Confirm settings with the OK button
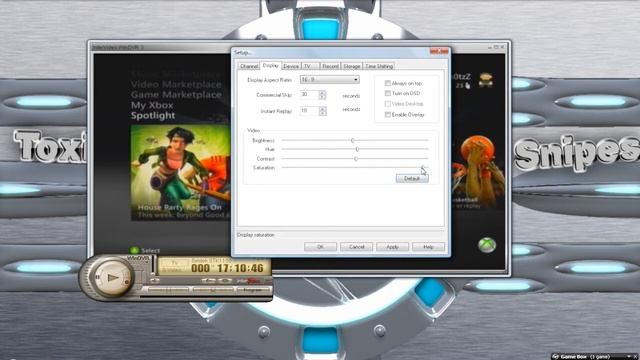The width and height of the screenshot is (640, 360). 320,247
